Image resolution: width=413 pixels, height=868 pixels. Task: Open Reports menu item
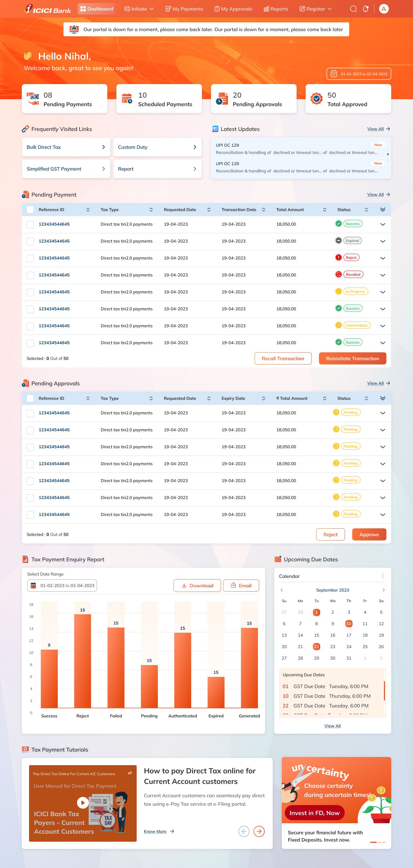tap(275, 9)
